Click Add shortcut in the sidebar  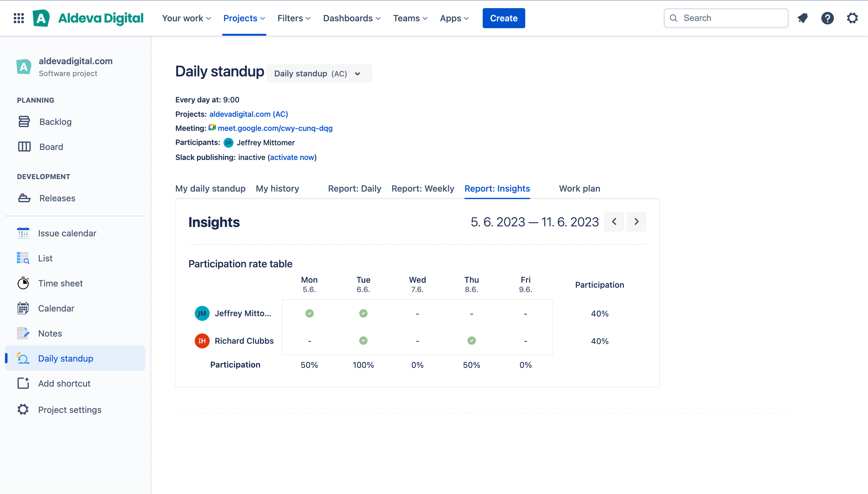64,383
